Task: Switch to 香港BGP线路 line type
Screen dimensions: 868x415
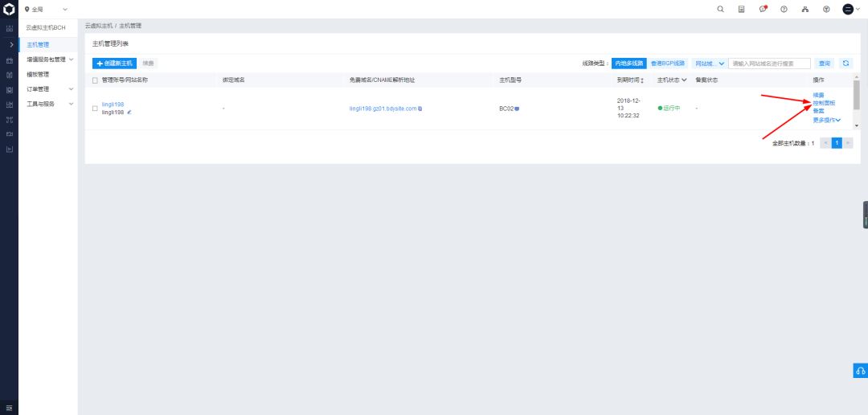Action: click(x=668, y=64)
